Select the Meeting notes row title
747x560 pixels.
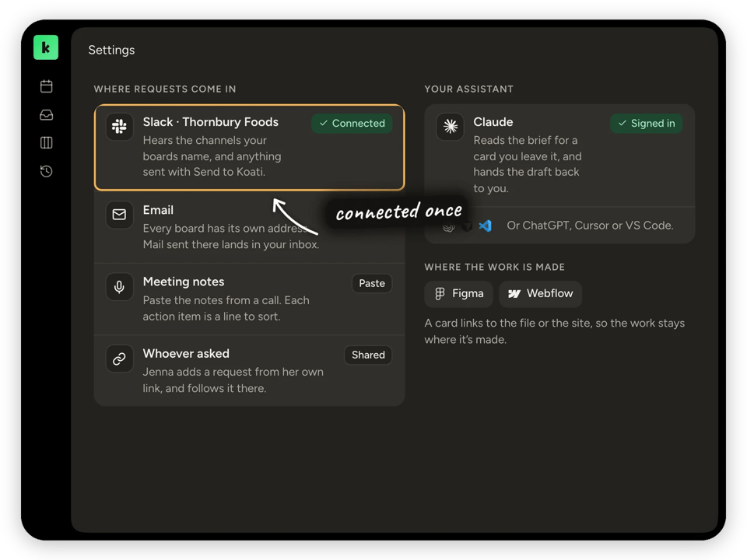pos(184,282)
